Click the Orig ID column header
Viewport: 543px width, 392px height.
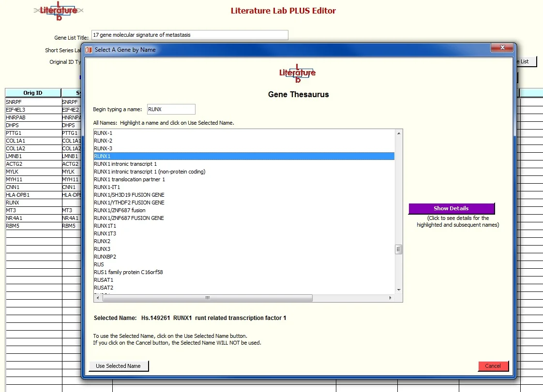tap(33, 93)
